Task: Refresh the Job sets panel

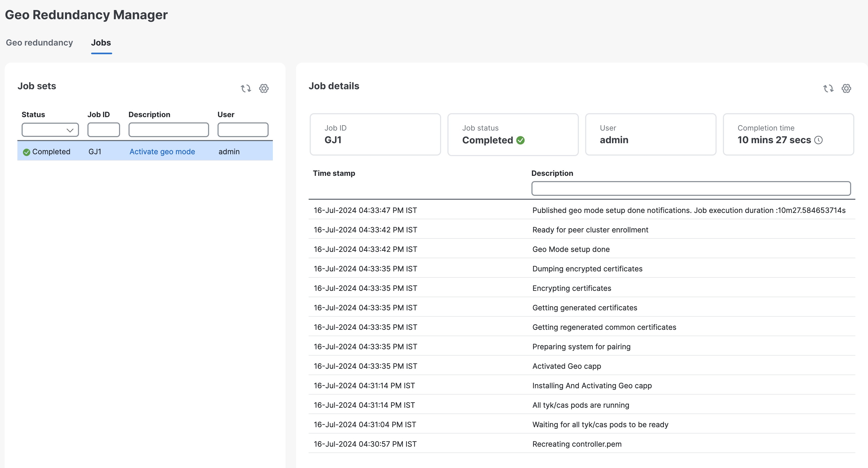Action: pyautogui.click(x=246, y=88)
